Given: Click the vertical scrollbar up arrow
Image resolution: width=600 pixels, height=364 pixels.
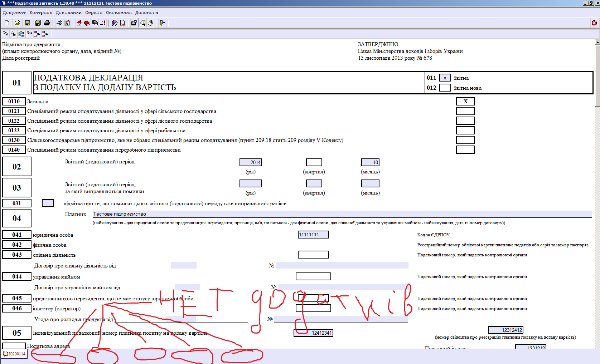Looking at the screenshot, I should (597, 42).
